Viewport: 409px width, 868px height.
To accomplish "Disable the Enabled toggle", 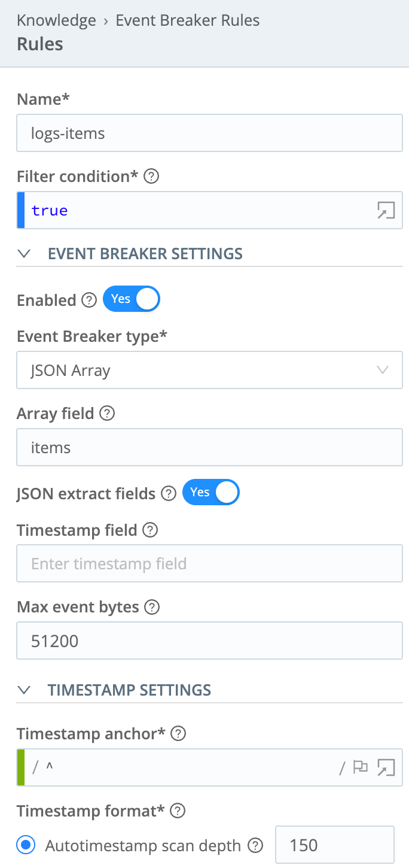I will [132, 299].
